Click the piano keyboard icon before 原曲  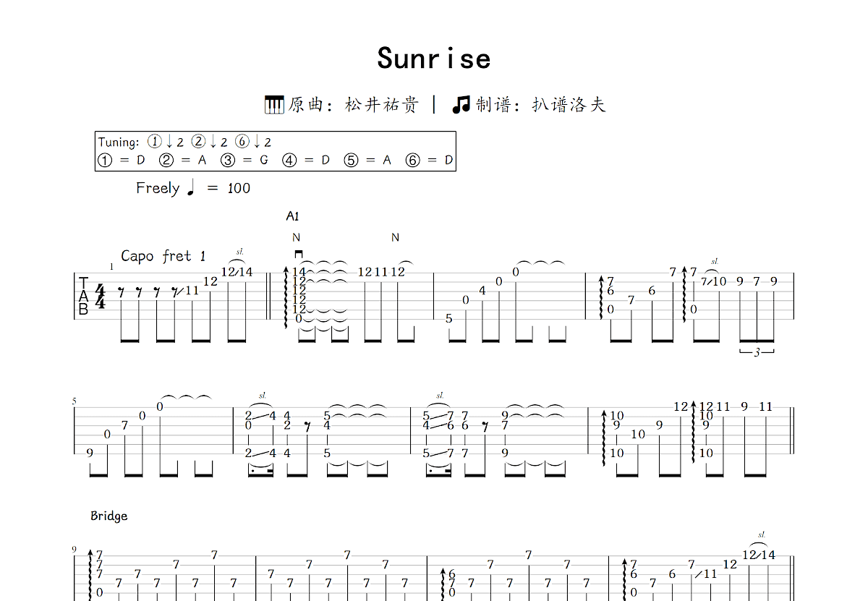275,105
